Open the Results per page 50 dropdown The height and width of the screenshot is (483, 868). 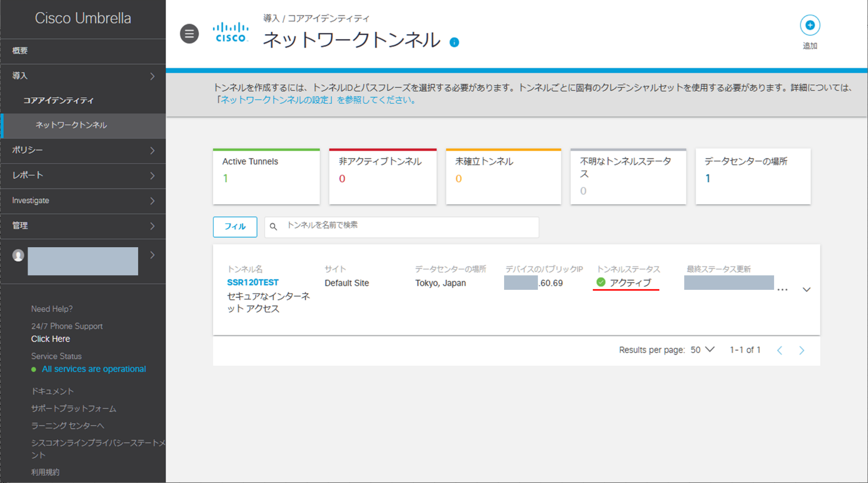coord(702,350)
